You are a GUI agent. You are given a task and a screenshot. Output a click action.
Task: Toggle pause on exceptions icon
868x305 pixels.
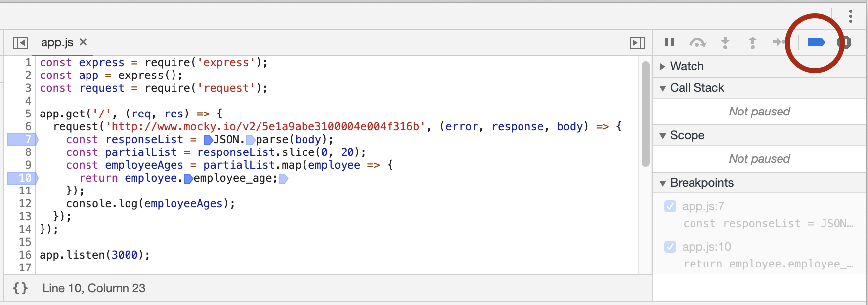pyautogui.click(x=844, y=43)
